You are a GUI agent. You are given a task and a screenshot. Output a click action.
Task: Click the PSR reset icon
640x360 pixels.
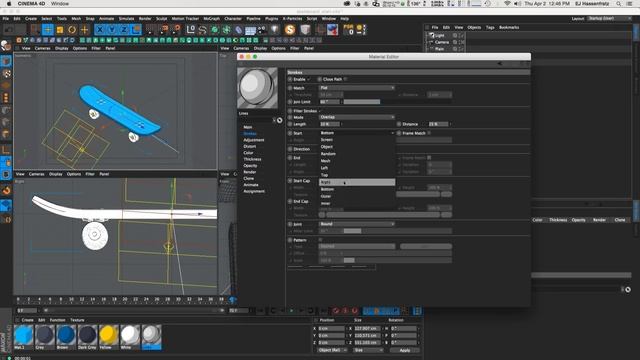[x=349, y=30]
